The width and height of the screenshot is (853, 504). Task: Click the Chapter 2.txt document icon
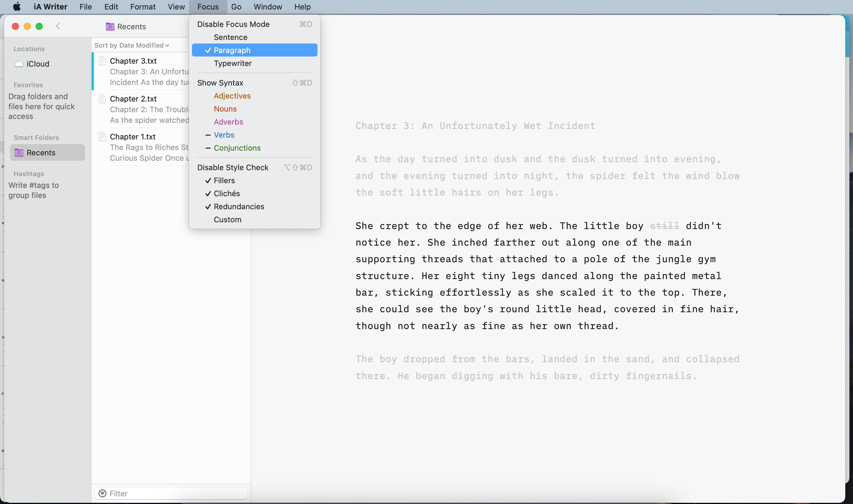[x=102, y=99]
